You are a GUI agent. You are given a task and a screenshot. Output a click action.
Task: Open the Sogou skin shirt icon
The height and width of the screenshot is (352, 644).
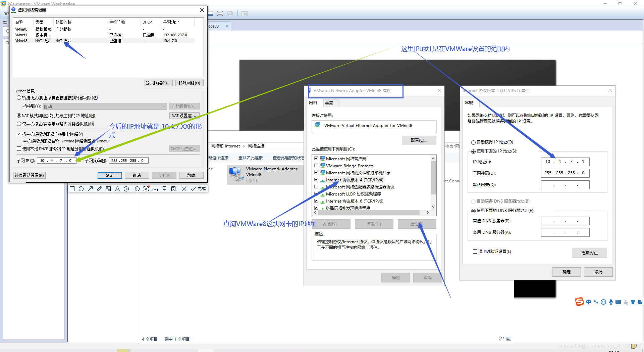click(x=633, y=302)
